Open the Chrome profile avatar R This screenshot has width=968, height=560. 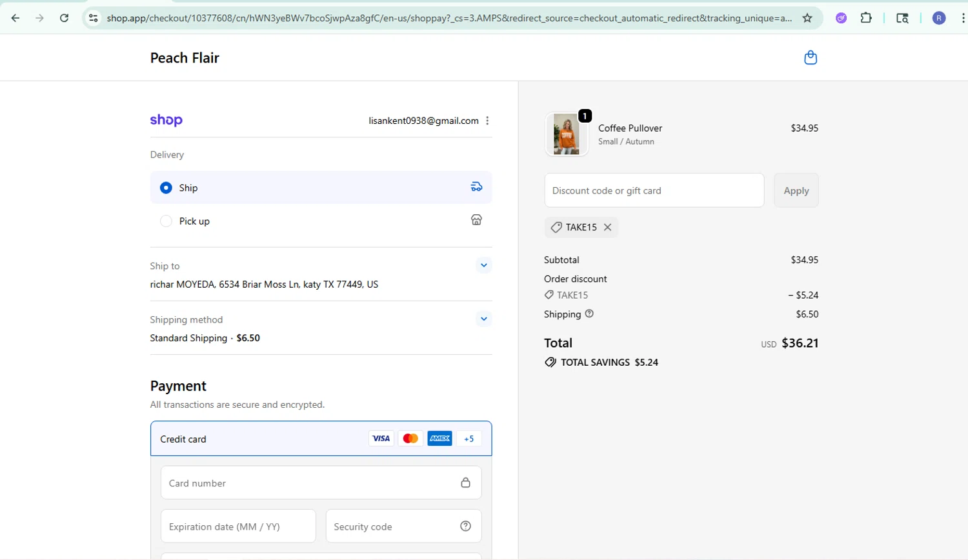pos(939,18)
